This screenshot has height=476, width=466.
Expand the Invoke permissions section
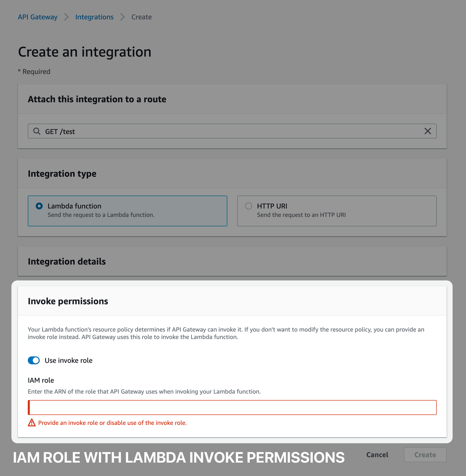(x=68, y=301)
